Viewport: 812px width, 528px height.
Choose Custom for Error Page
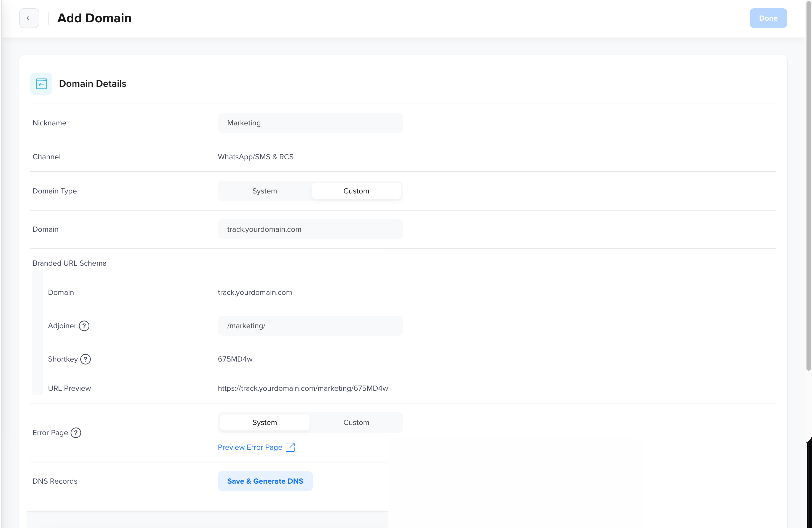(x=356, y=423)
